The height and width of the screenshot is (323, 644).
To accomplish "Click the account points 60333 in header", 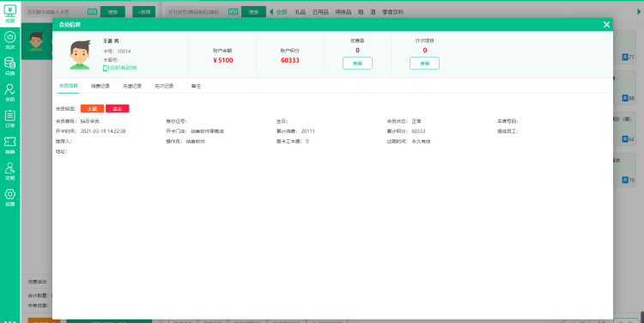I will point(290,60).
